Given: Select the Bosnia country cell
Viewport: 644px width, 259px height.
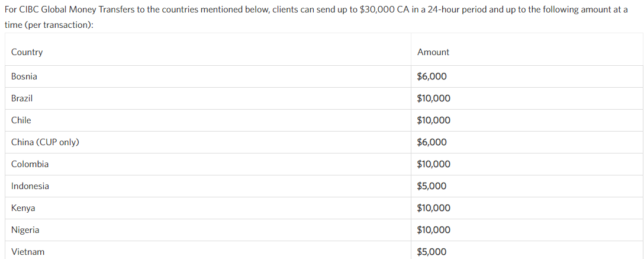Looking at the screenshot, I should click(x=24, y=76).
